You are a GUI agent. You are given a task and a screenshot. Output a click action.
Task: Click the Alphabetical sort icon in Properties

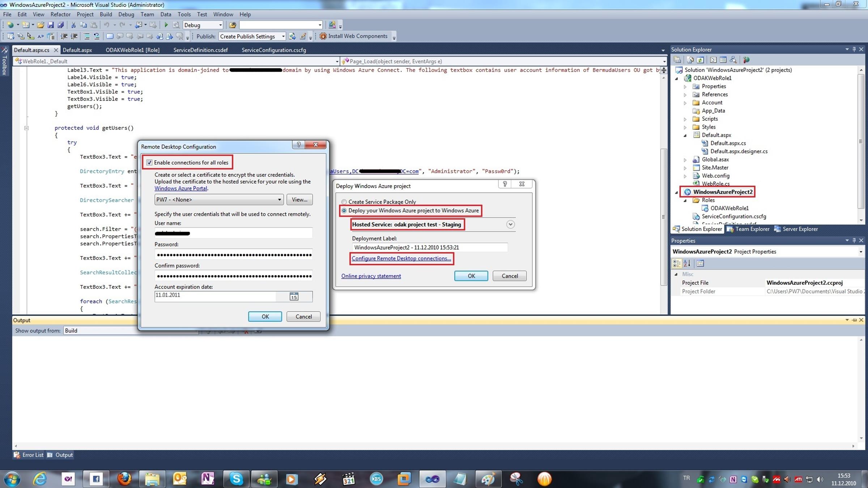point(687,264)
